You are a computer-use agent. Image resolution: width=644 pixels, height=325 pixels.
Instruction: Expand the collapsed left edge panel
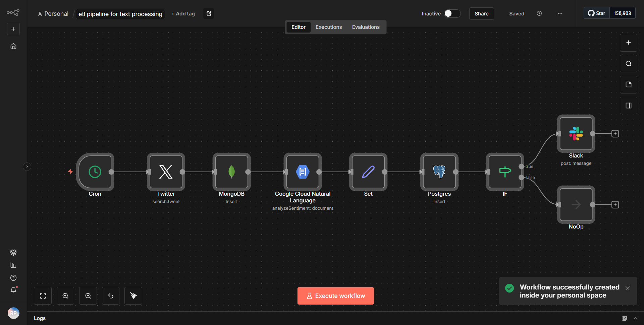27,167
